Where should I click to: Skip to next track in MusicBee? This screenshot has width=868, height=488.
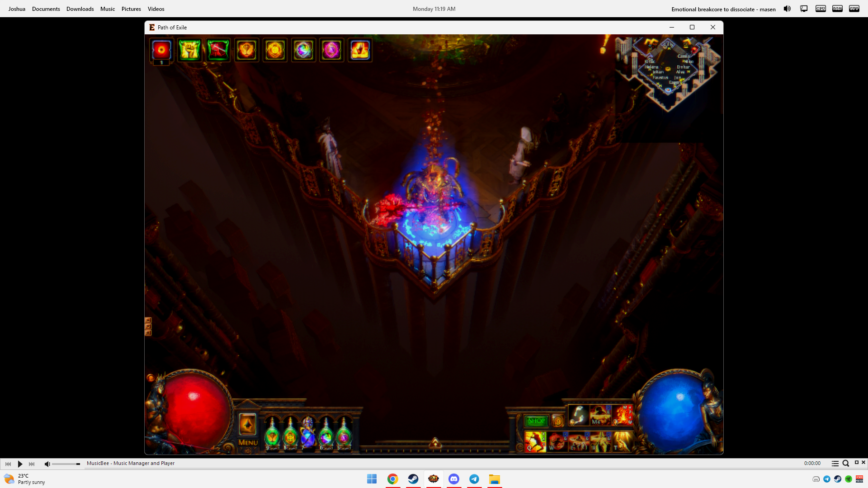click(32, 464)
